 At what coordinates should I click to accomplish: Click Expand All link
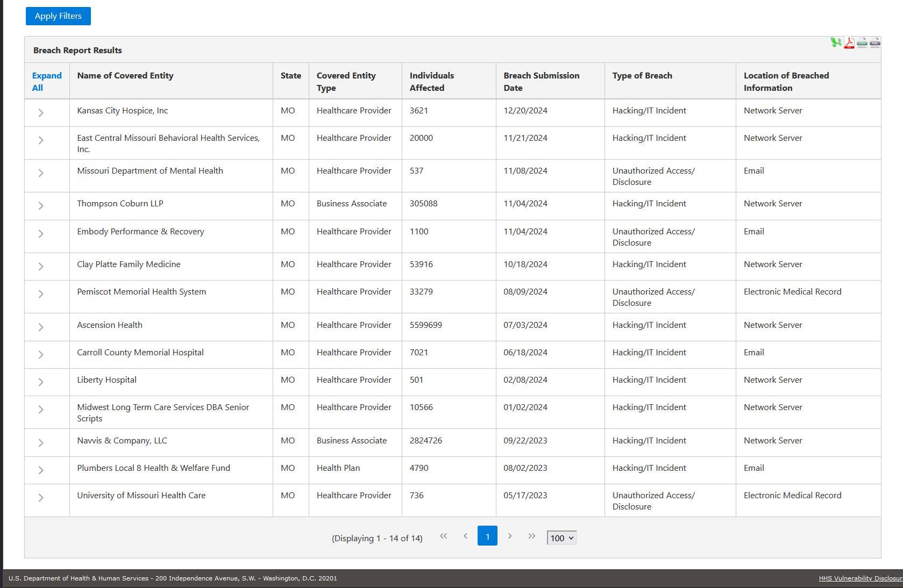click(x=46, y=82)
